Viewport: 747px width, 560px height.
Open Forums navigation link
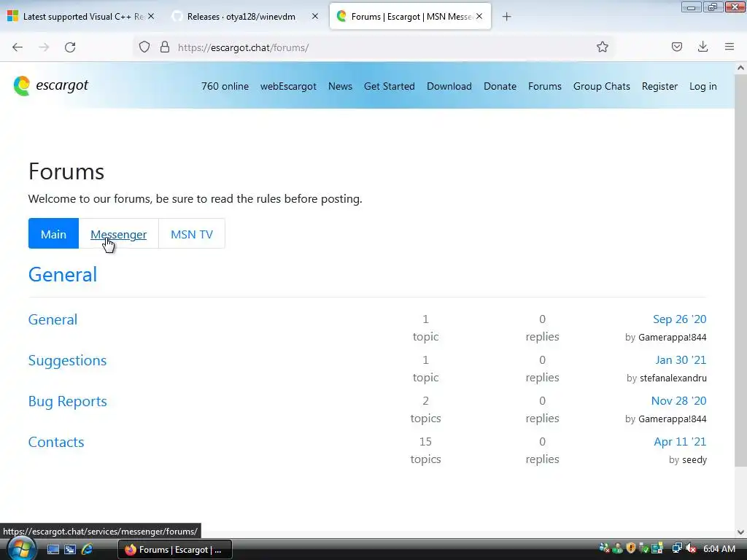(544, 86)
